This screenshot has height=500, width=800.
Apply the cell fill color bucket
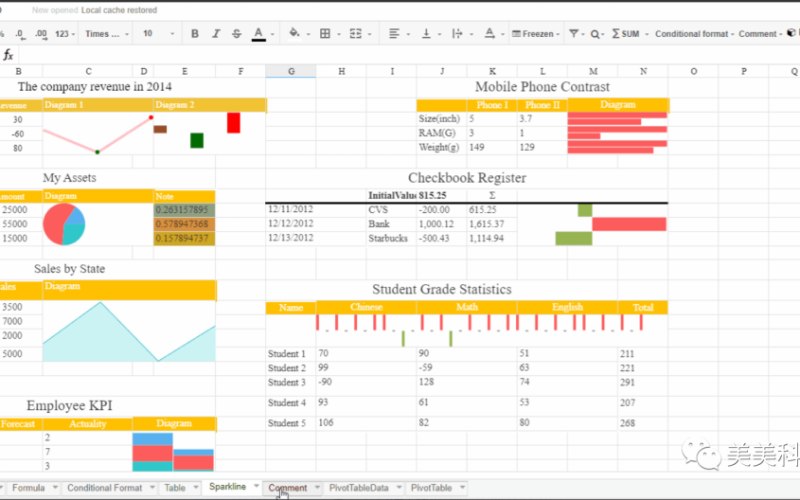(x=294, y=33)
